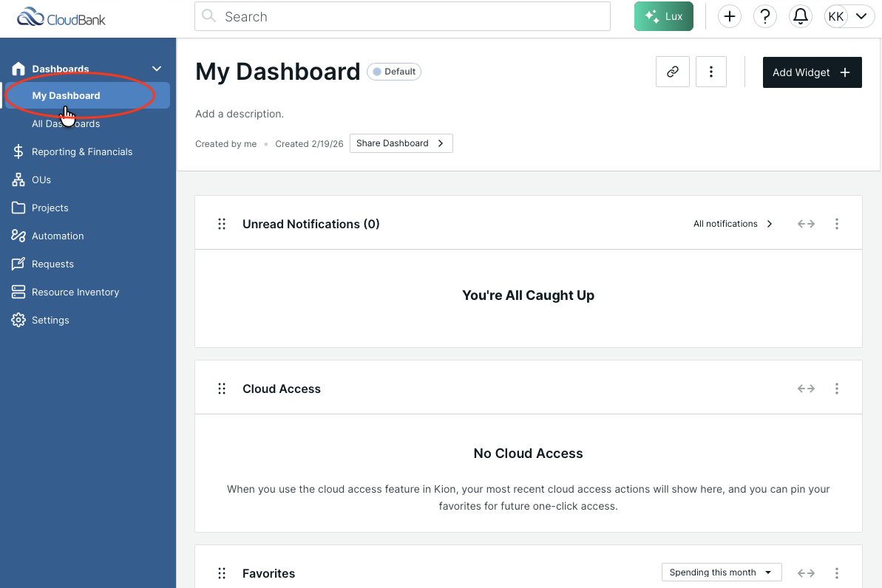Go to OUs in the sidebar
Image resolution: width=882 pixels, height=588 pixels.
click(41, 180)
